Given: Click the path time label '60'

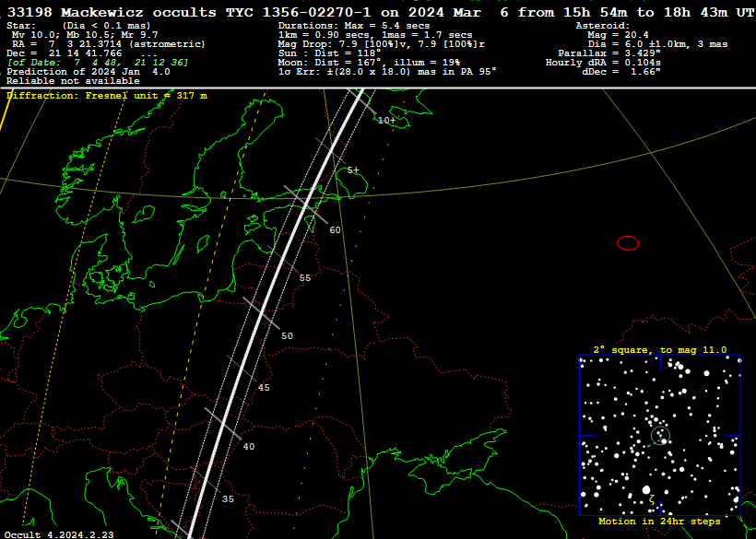Looking at the screenshot, I should 335,230.
